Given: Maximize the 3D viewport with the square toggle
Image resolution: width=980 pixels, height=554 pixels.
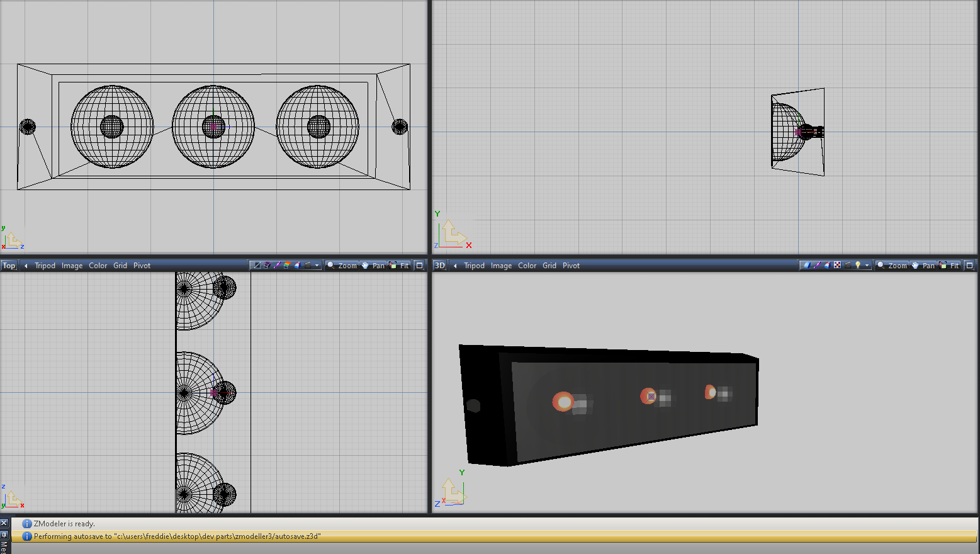Looking at the screenshot, I should pyautogui.click(x=969, y=266).
